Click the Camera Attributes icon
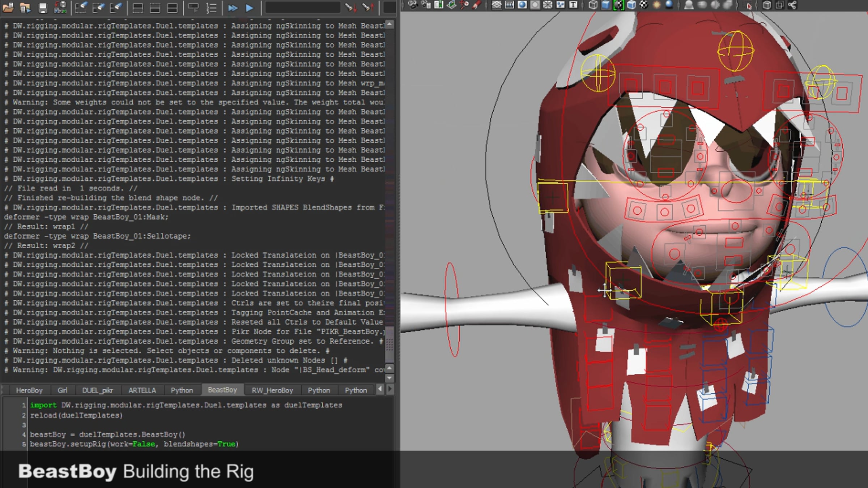 click(426, 5)
